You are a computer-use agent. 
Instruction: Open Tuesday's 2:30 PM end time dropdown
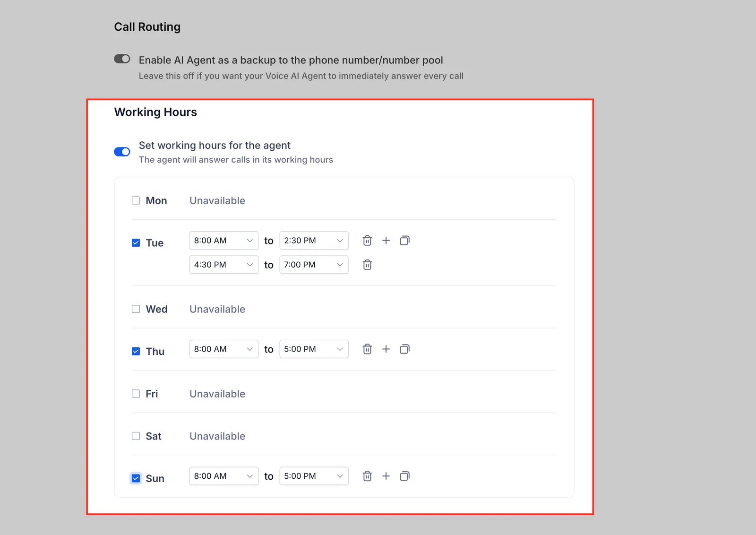pyautogui.click(x=314, y=241)
